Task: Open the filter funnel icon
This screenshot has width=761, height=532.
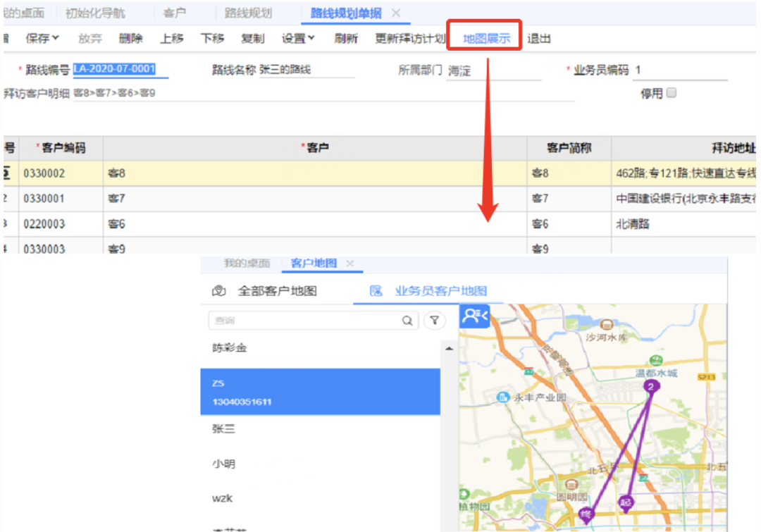Action: coord(435,321)
